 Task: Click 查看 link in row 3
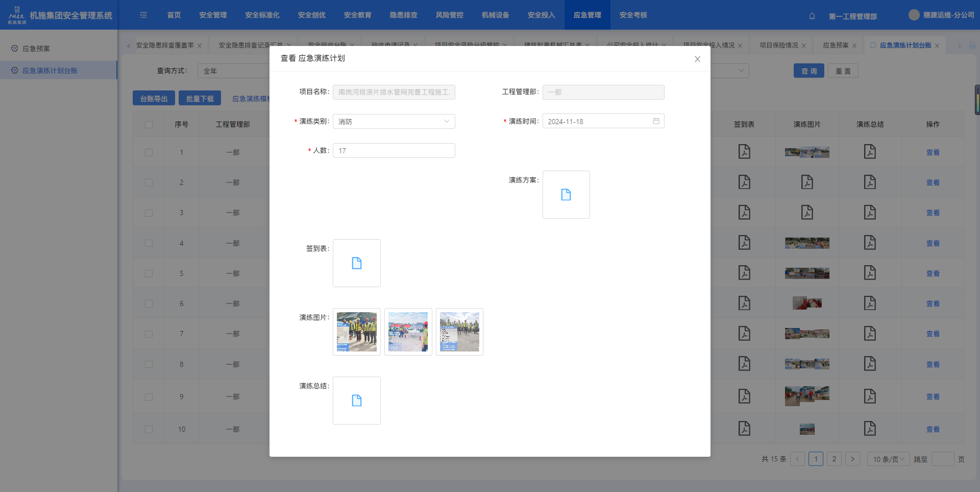tap(933, 213)
